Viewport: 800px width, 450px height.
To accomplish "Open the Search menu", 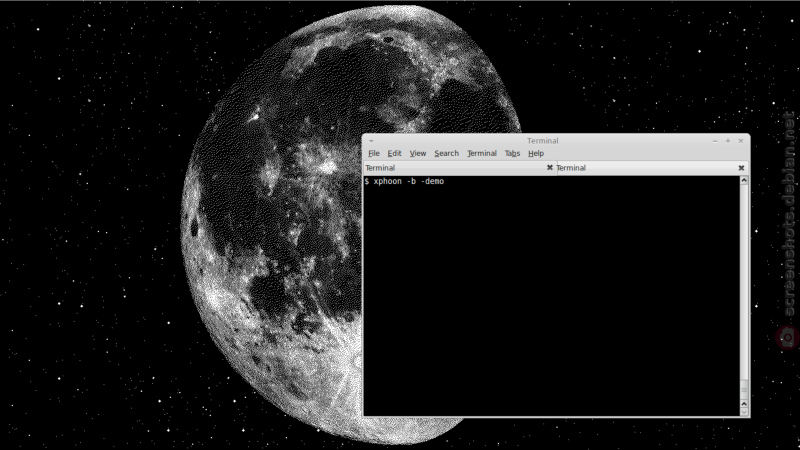I will click(x=446, y=153).
